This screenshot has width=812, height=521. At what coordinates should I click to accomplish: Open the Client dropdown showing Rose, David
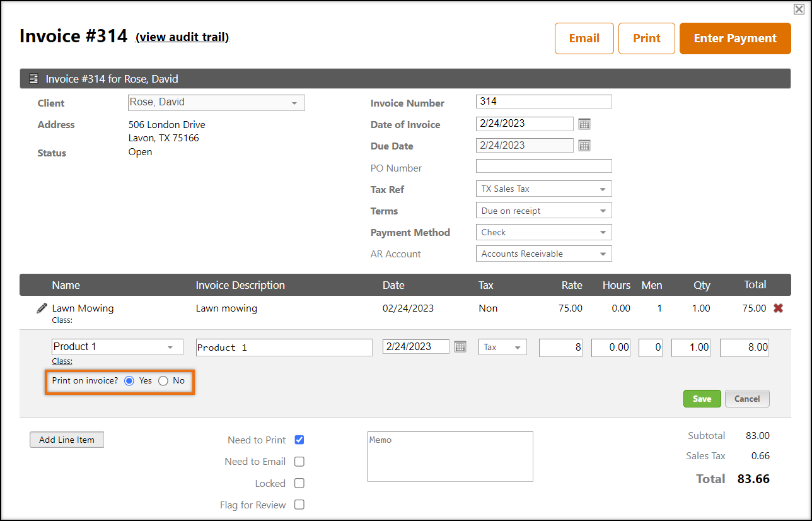pos(216,103)
